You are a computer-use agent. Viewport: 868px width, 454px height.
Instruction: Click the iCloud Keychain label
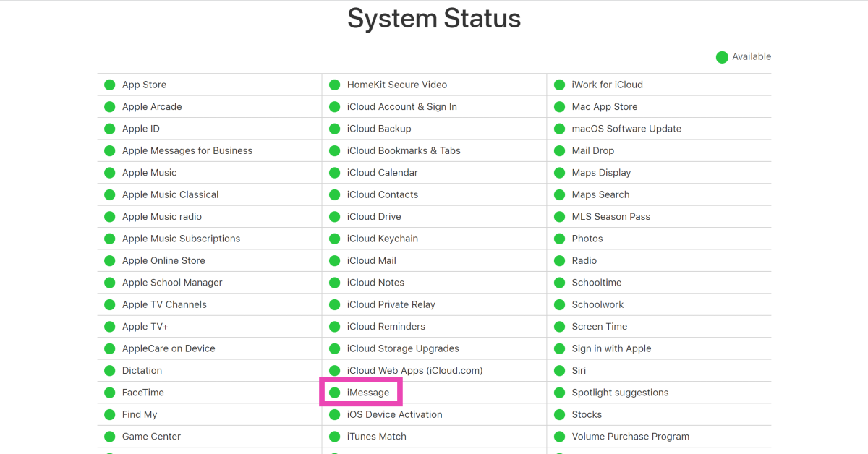tap(383, 239)
